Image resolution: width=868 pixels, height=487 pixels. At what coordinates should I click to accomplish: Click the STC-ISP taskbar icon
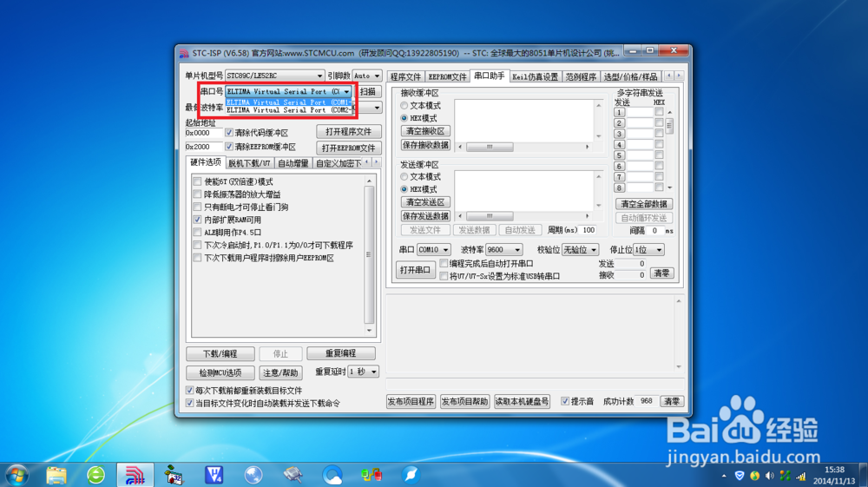135,475
